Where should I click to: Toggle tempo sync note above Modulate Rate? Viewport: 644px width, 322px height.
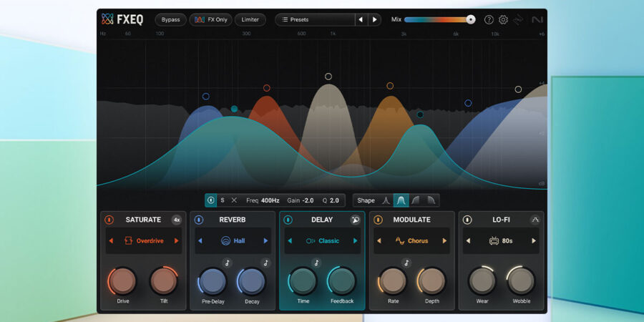coord(406,263)
